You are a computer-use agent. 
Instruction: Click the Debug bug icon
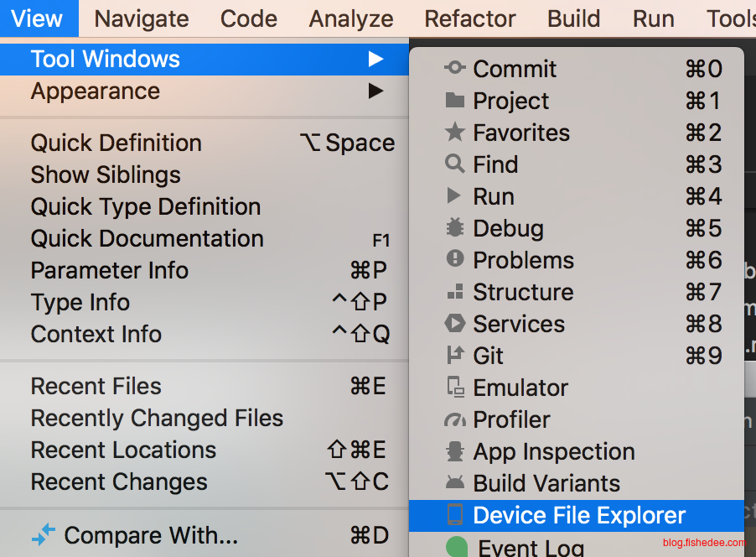tap(454, 228)
